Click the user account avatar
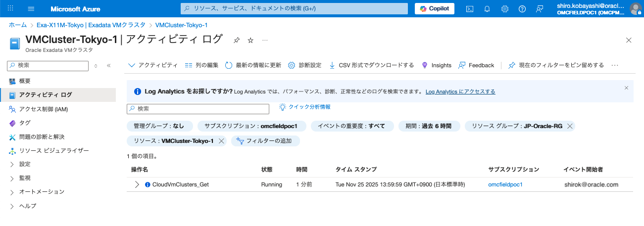 635,9
